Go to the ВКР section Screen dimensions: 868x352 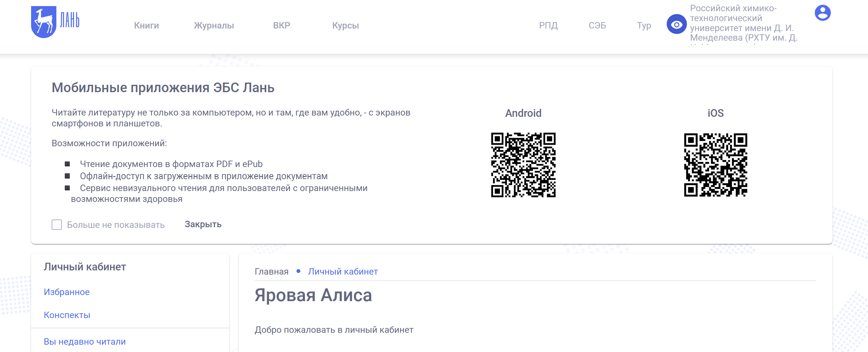(281, 26)
